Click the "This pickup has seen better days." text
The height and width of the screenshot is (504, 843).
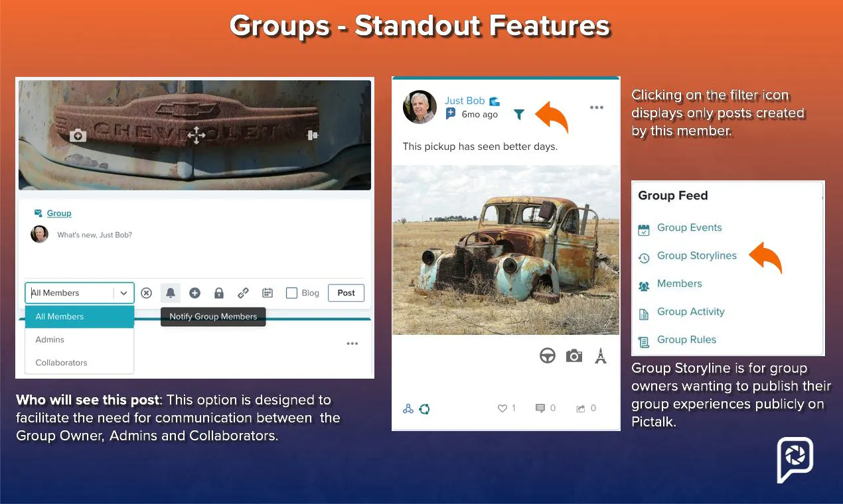click(480, 147)
